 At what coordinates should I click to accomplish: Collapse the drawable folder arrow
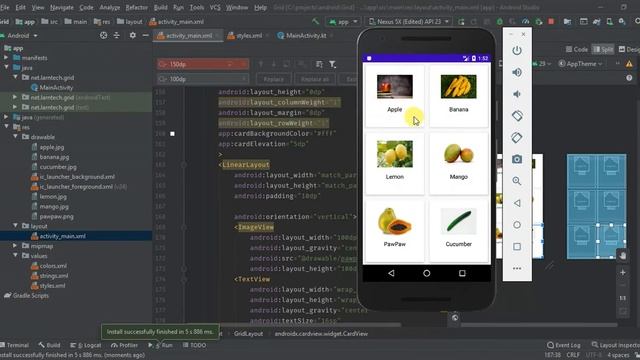coord(16,137)
